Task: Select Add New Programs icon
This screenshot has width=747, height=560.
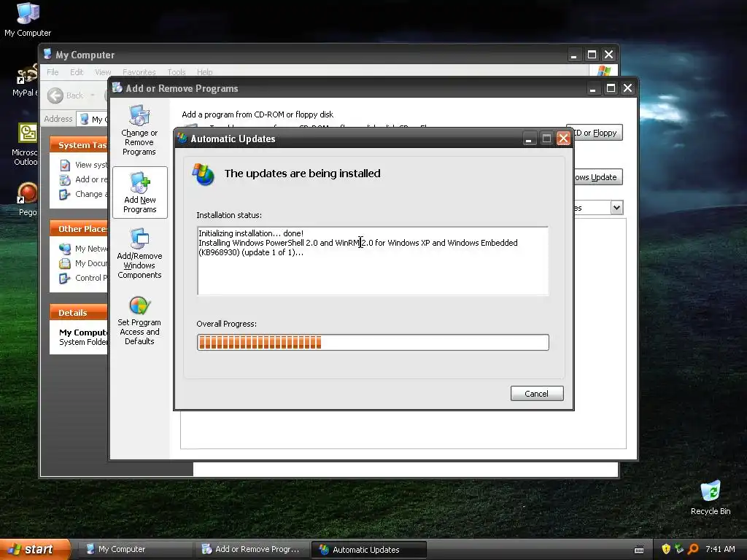Action: [x=139, y=192]
